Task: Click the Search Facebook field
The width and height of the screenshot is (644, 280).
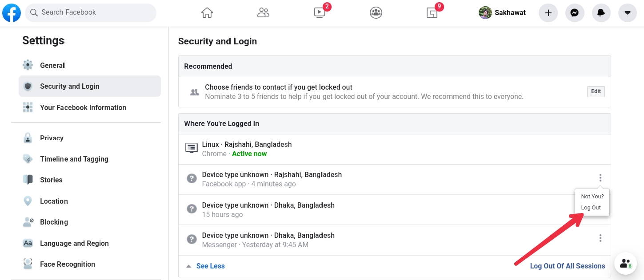Action: click(91, 12)
